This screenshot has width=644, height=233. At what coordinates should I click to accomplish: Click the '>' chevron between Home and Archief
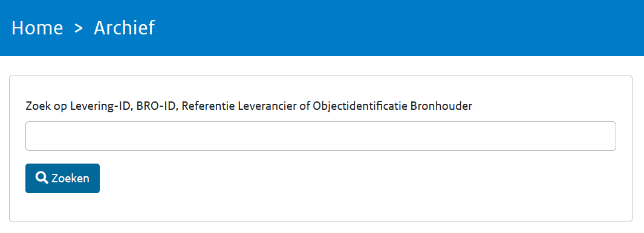79,28
